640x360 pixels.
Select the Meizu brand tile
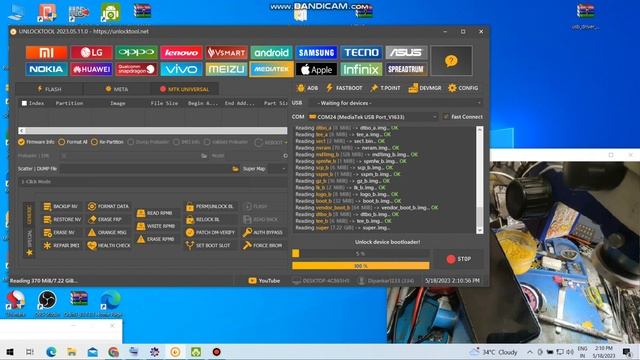pos(227,69)
